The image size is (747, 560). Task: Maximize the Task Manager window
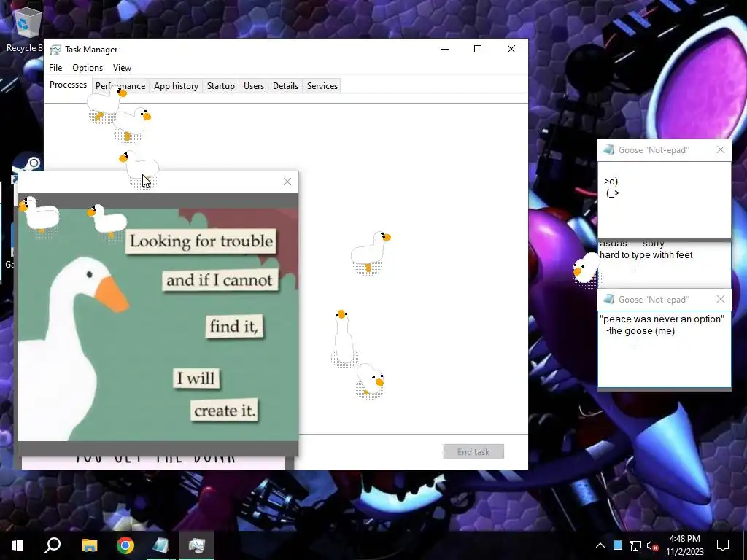[478, 49]
